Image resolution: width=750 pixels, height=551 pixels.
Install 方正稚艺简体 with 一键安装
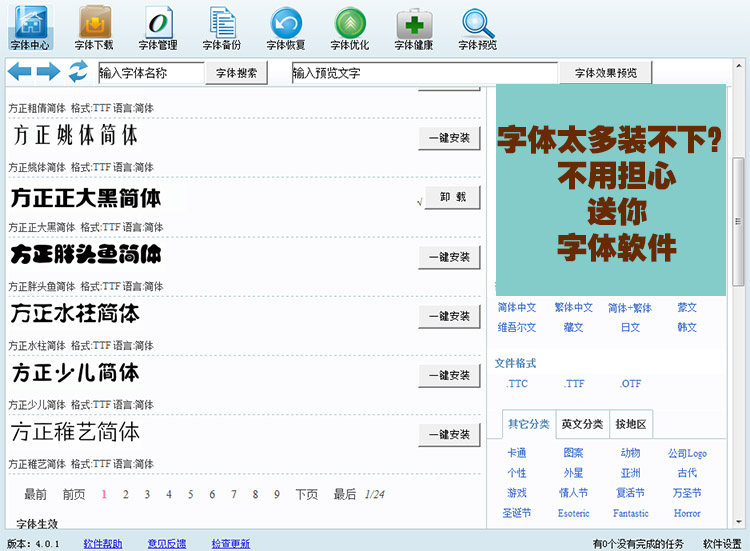(x=449, y=435)
